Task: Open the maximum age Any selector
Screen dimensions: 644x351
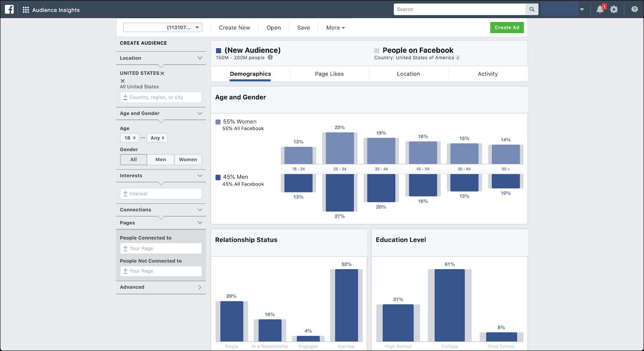Action: [157, 138]
